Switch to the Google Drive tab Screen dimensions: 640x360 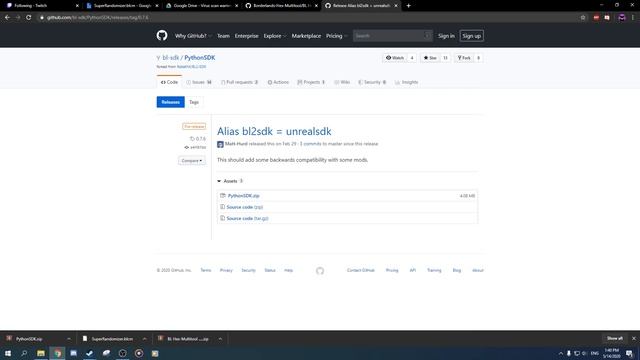[x=201, y=6]
